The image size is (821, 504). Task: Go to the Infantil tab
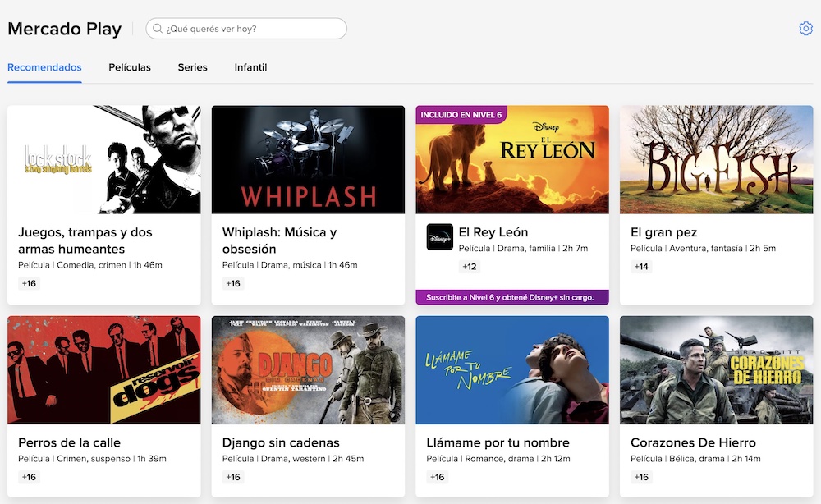tap(250, 67)
